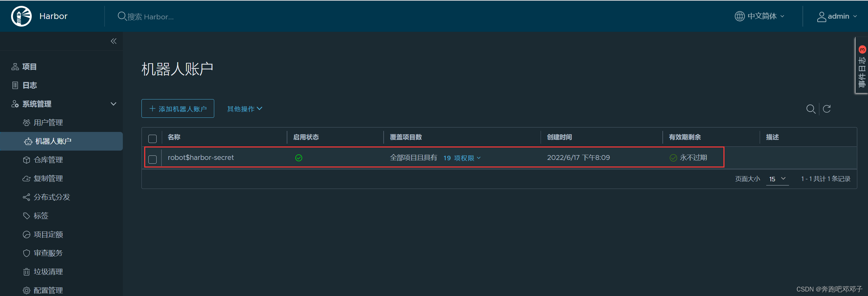Click creation time 2022/6/17 下午8:09
This screenshot has height=296, width=868.
coord(579,157)
